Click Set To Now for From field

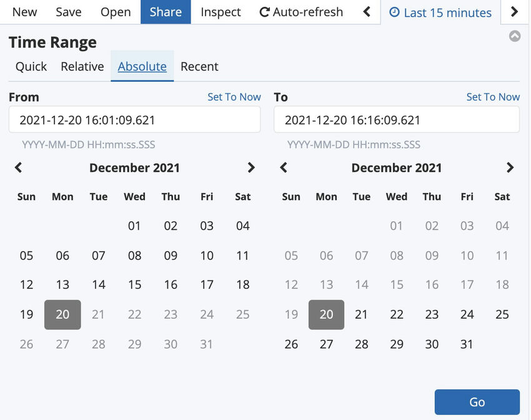pos(234,97)
